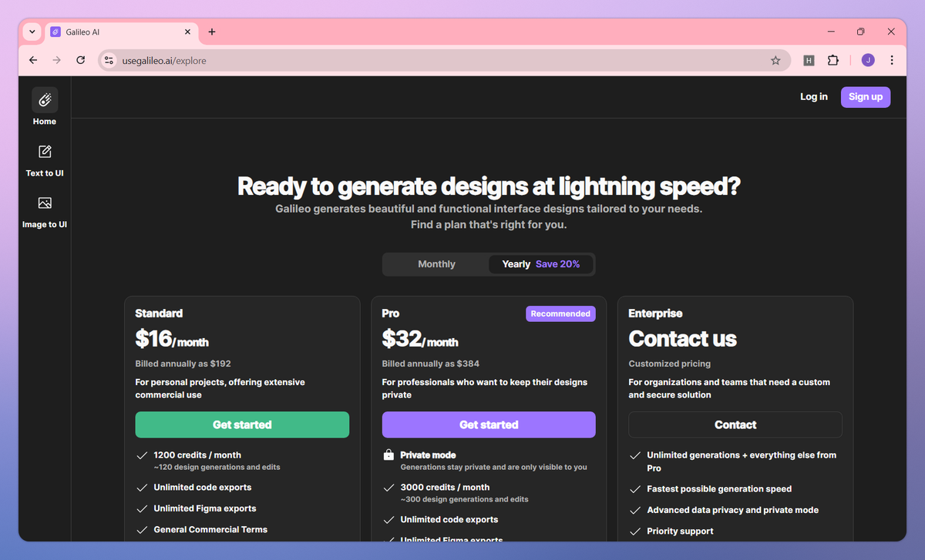Screen dimensions: 925x560
Task: Open the Home icon in sidebar
Action: (x=45, y=99)
